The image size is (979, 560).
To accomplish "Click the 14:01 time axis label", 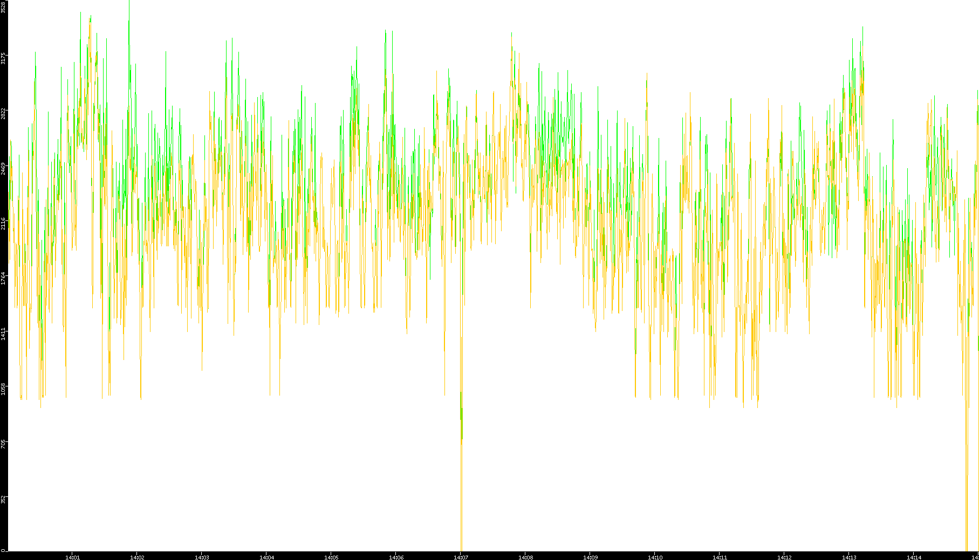I will 72,557.
